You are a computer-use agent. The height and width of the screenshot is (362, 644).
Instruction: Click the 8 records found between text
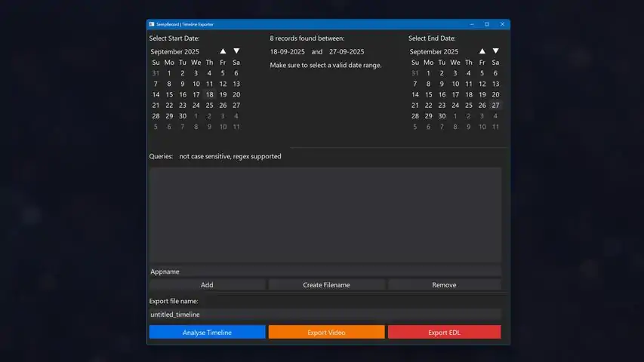pos(307,38)
